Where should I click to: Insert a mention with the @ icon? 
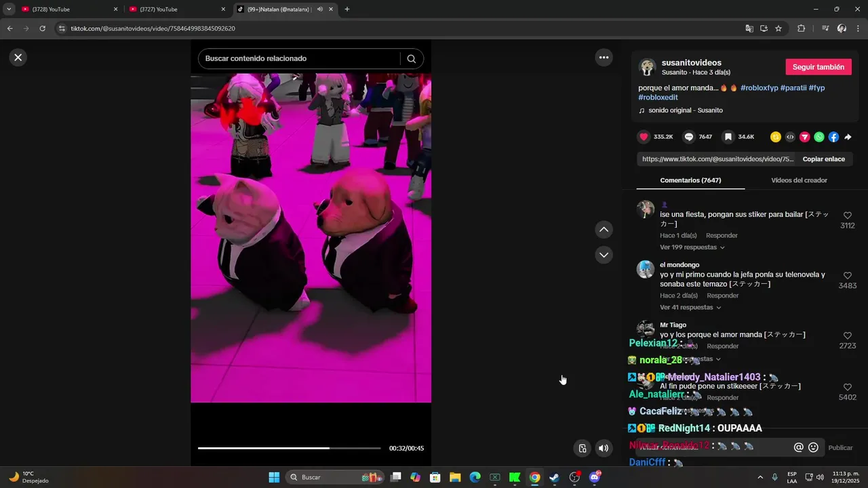tap(798, 447)
